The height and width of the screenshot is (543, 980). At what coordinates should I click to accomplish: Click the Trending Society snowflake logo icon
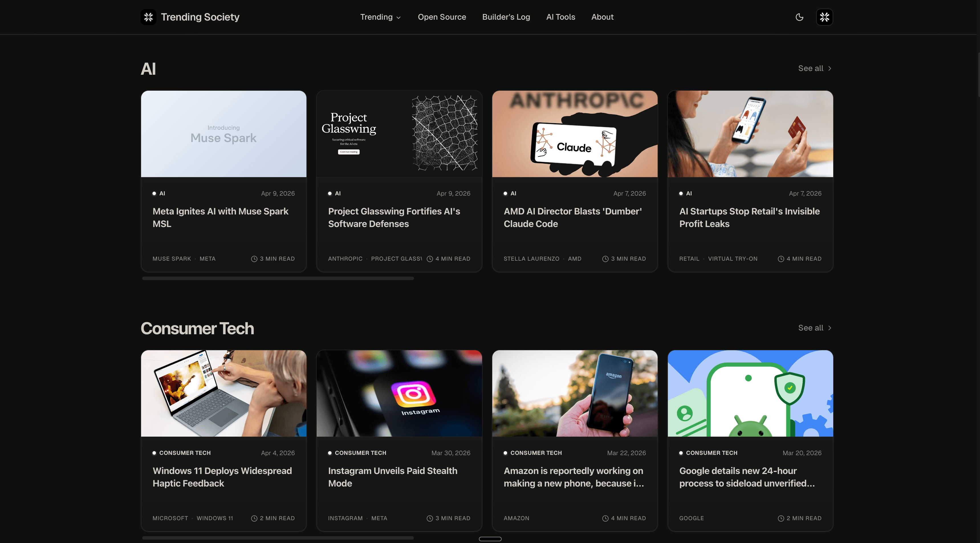tap(149, 17)
